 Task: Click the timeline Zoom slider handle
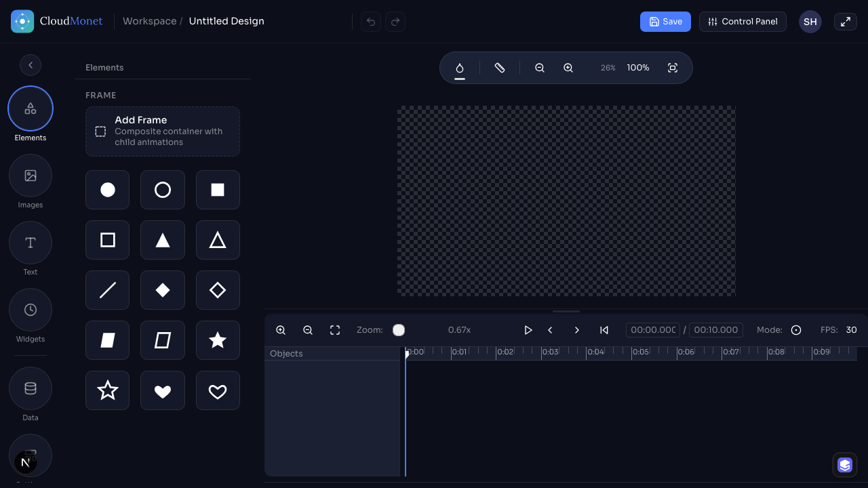(399, 330)
